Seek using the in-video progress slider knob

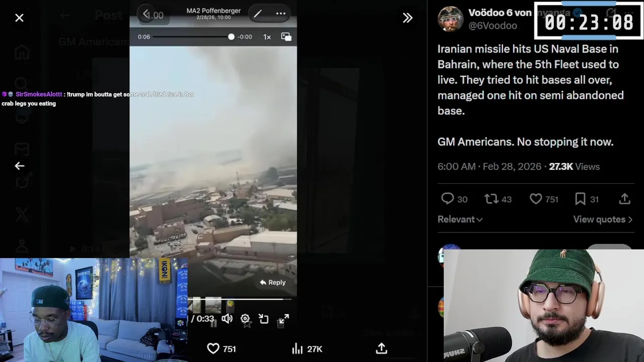tap(231, 37)
